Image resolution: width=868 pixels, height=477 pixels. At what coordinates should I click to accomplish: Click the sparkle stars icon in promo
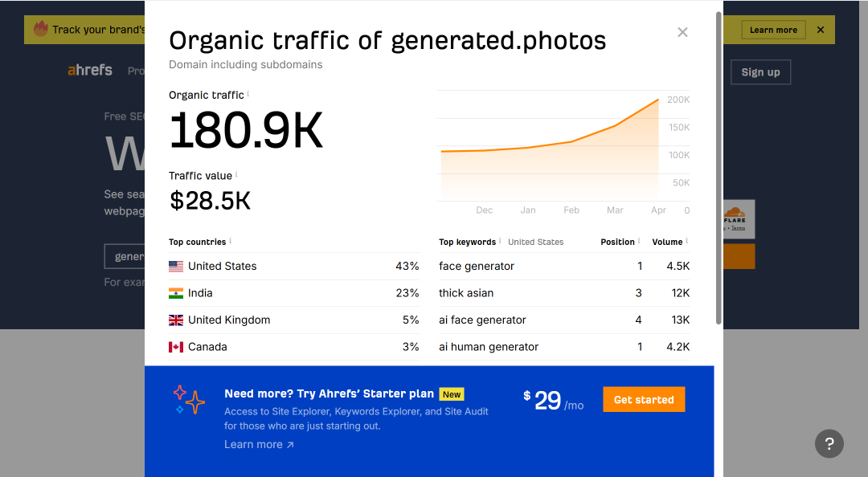point(188,400)
